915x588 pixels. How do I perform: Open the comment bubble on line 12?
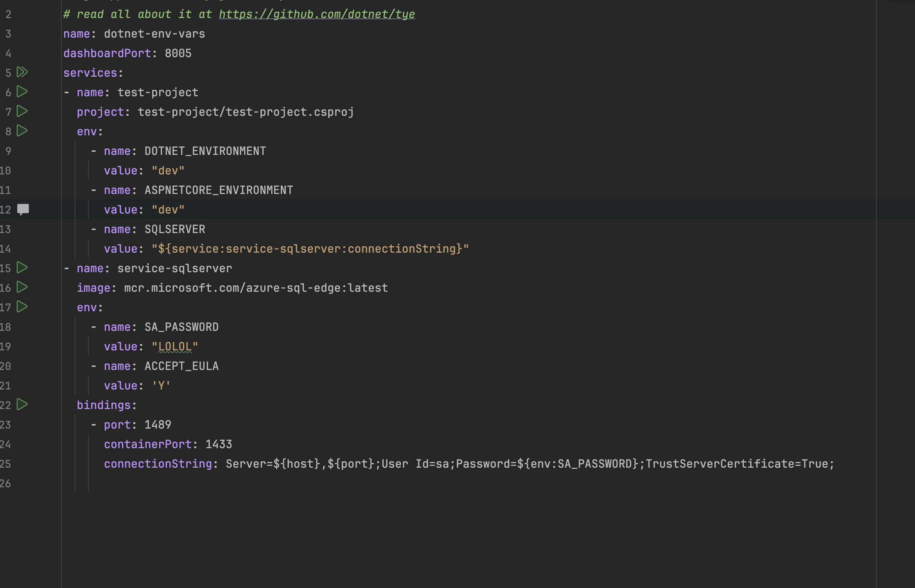coord(23,209)
